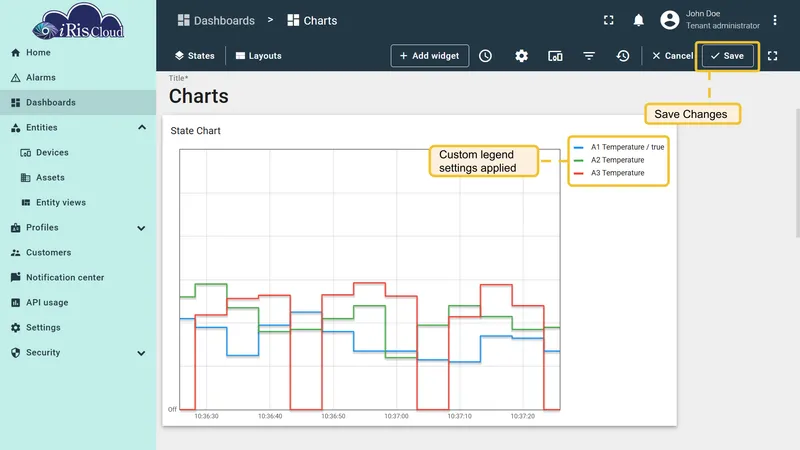Viewport: 800px width, 450px height.
Task: Select Dashboards in the sidebar
Action: click(78, 103)
